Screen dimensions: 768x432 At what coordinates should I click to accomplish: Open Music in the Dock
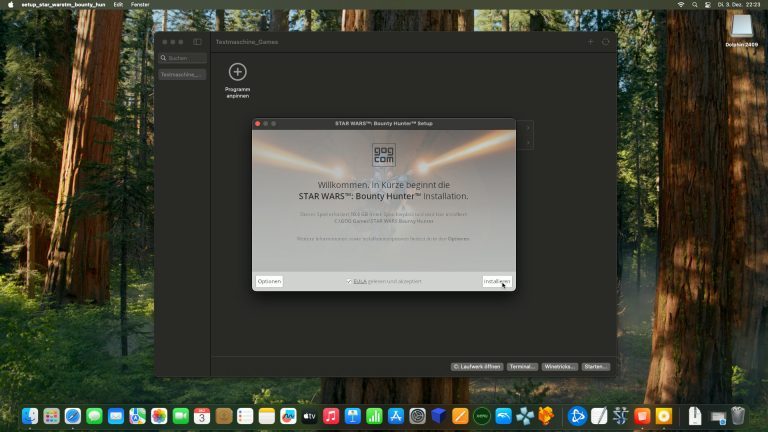pos(331,416)
